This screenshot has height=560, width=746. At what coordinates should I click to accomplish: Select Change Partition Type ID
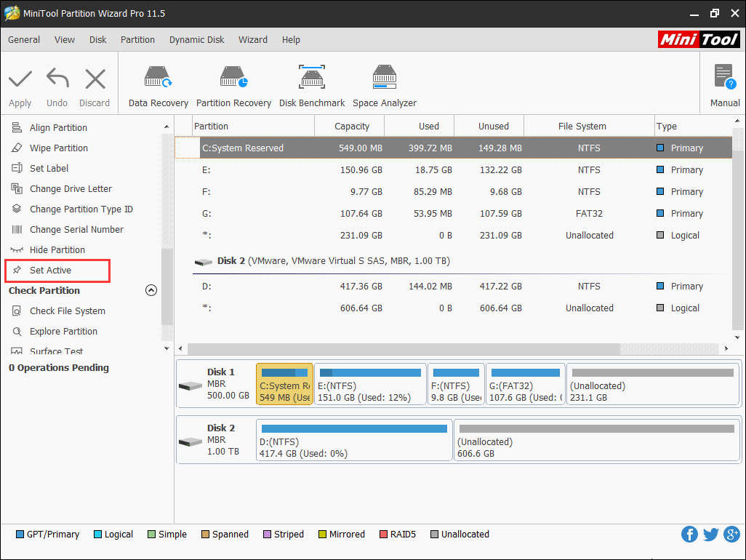pyautogui.click(x=81, y=209)
